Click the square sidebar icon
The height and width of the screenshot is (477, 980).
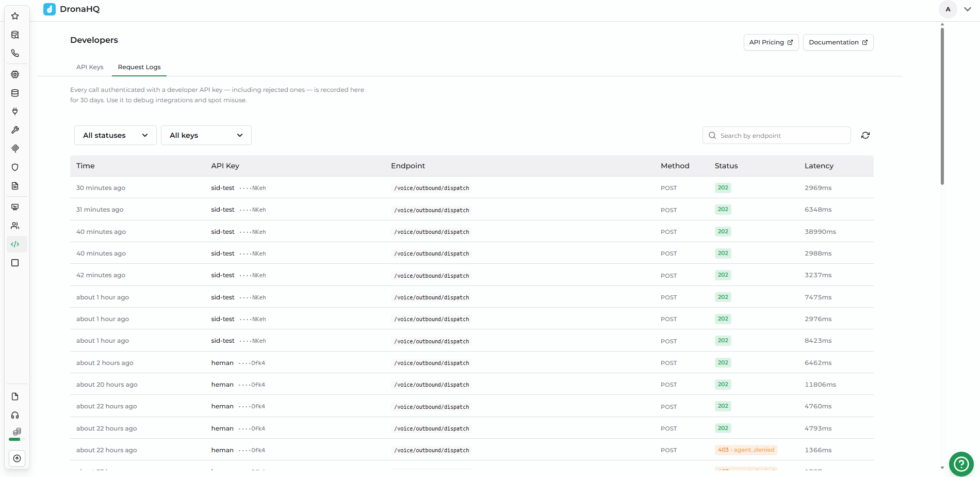coord(15,263)
